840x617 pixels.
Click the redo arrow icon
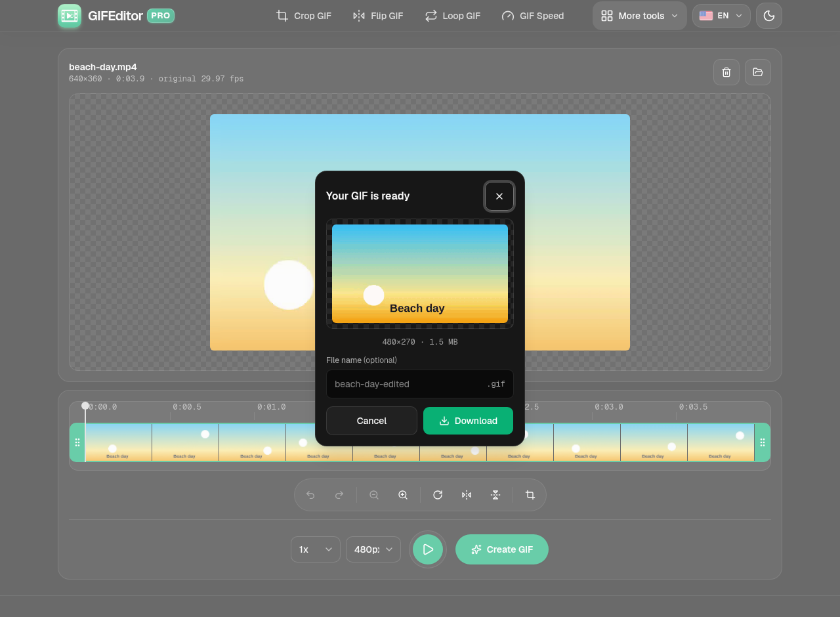click(339, 495)
